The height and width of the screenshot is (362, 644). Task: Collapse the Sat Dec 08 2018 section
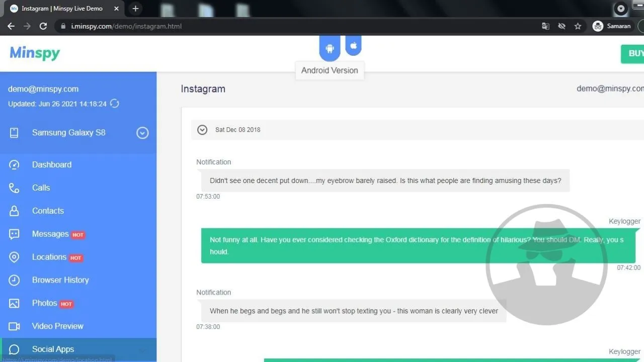coord(202,130)
